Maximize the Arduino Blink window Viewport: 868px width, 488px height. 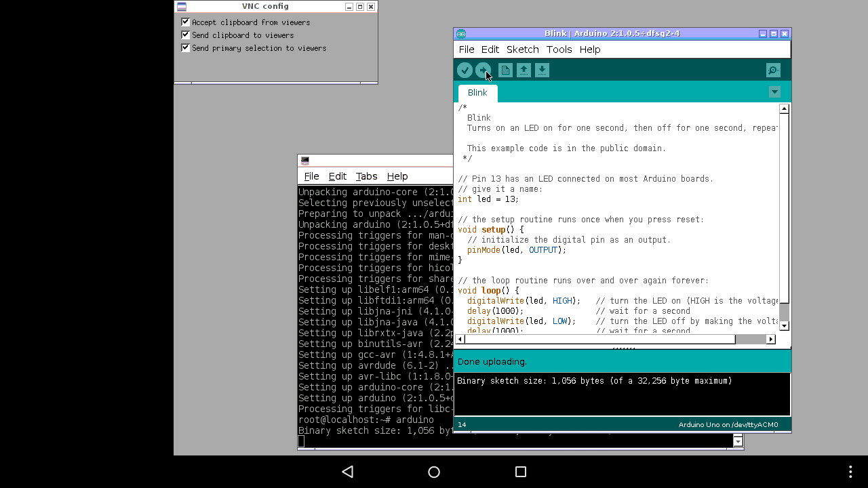[x=774, y=33]
